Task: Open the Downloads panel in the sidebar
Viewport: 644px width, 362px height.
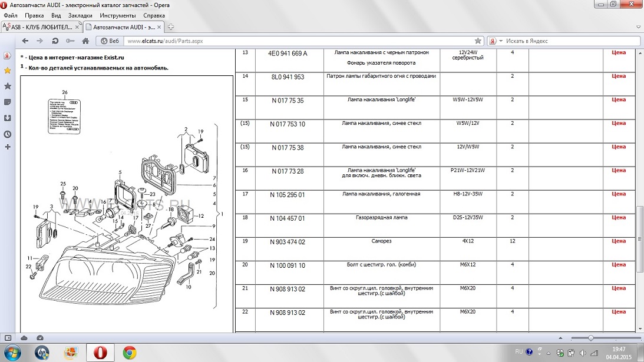Action: 7,118
